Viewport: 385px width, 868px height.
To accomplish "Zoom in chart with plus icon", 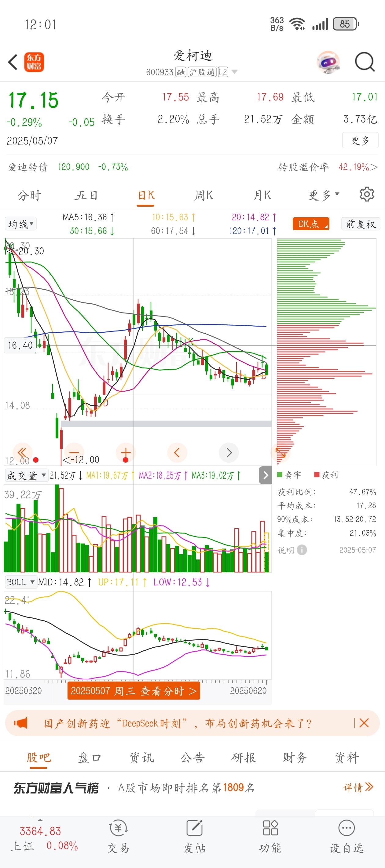I will (126, 452).
